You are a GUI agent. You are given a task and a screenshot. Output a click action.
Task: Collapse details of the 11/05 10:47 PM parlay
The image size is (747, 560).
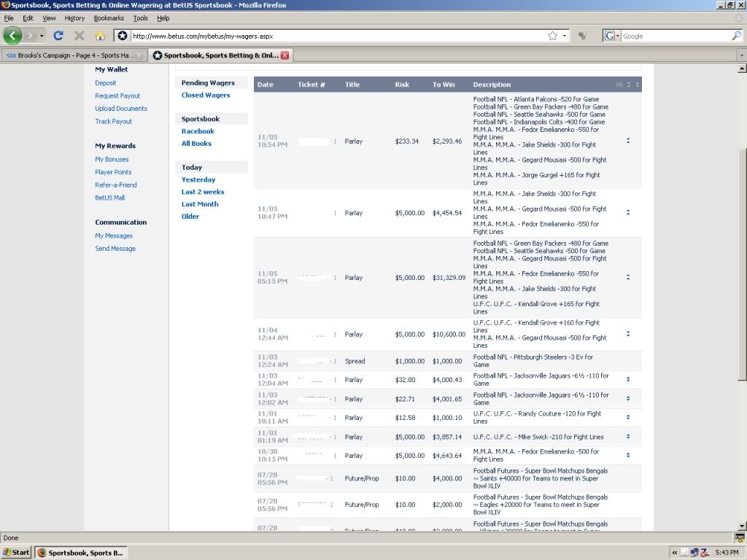click(628, 212)
